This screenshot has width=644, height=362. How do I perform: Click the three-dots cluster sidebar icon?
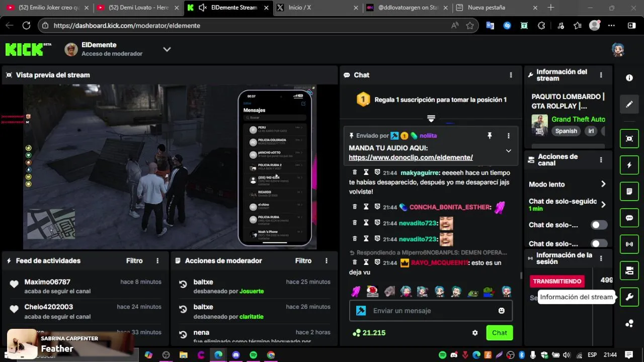[x=629, y=323]
